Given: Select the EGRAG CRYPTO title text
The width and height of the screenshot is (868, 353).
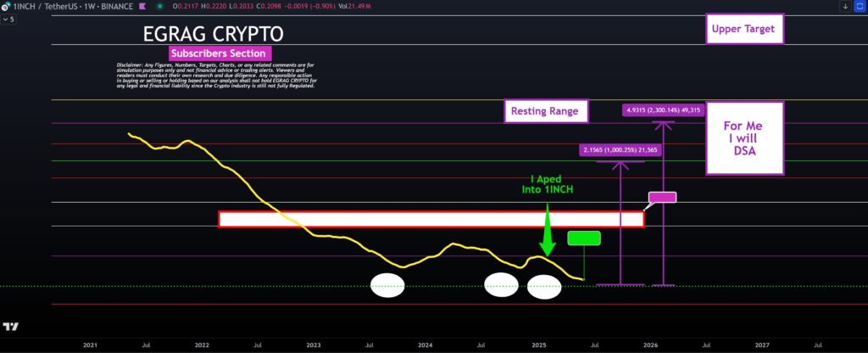Looking at the screenshot, I should [x=213, y=34].
